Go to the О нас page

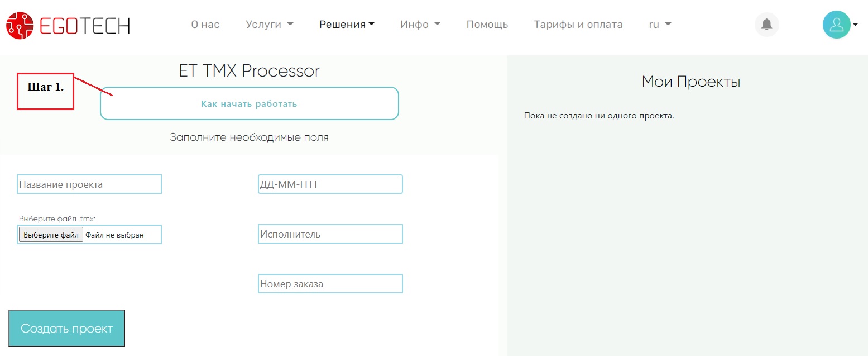[x=205, y=25]
